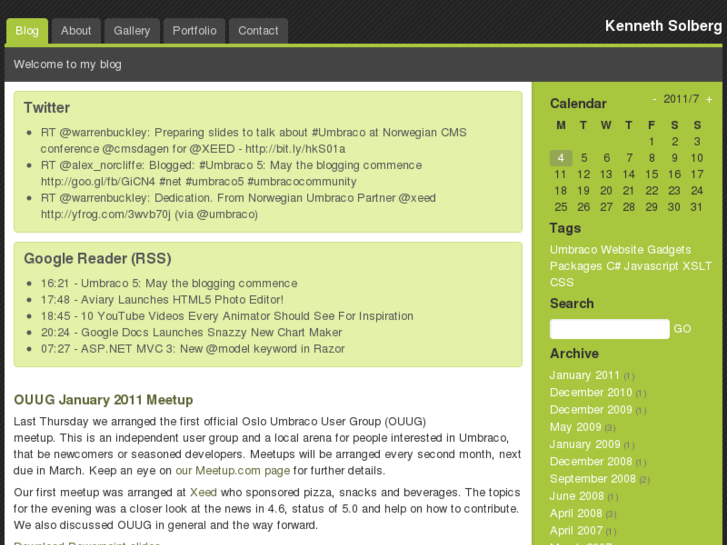Click the tweet about Preparing slides for #Umbraco

[x=254, y=141]
